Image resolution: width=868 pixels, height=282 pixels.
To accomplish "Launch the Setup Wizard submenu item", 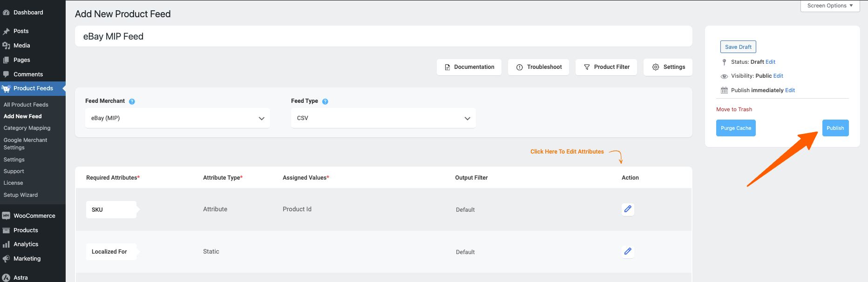I will click(x=21, y=195).
